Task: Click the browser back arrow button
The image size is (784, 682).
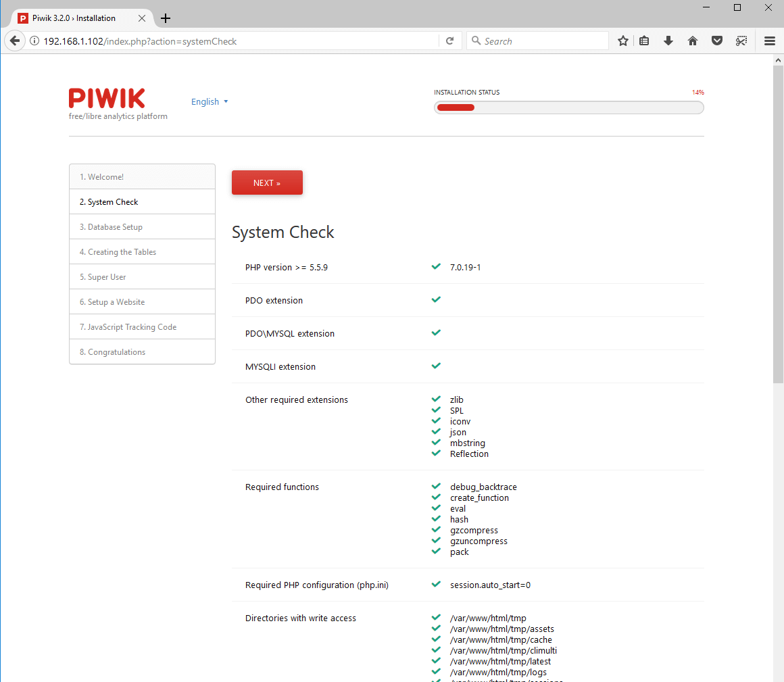Action: click(x=14, y=41)
